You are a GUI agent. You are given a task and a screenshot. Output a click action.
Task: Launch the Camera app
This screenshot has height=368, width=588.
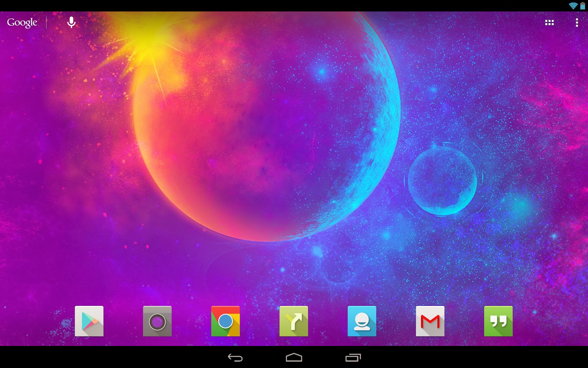[157, 321]
